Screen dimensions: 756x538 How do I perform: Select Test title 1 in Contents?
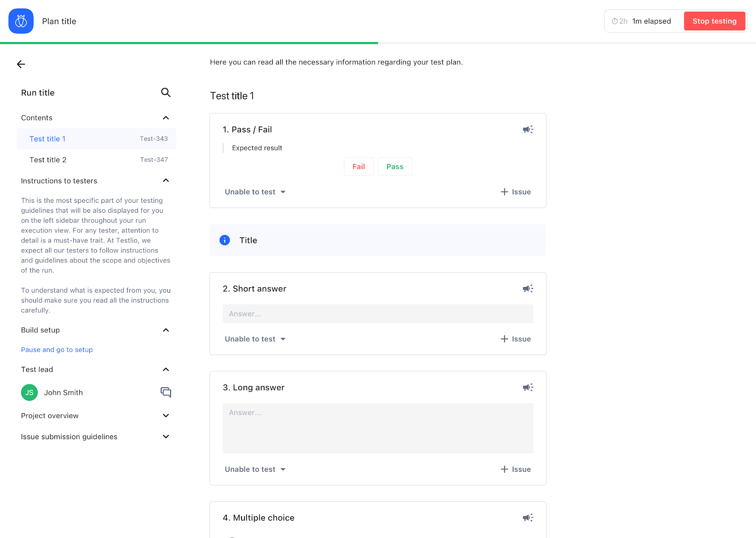point(47,139)
